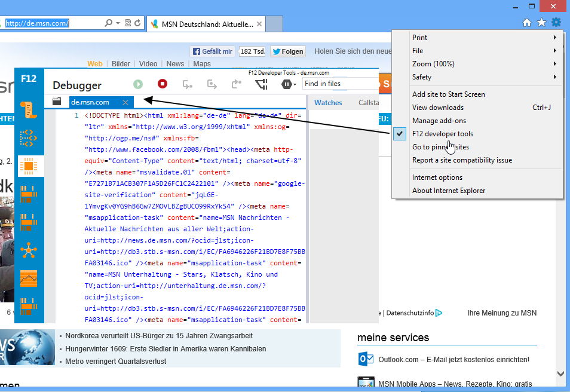The height and width of the screenshot is (392, 570).
Task: Click the Video search category link
Action: pyautogui.click(x=148, y=63)
